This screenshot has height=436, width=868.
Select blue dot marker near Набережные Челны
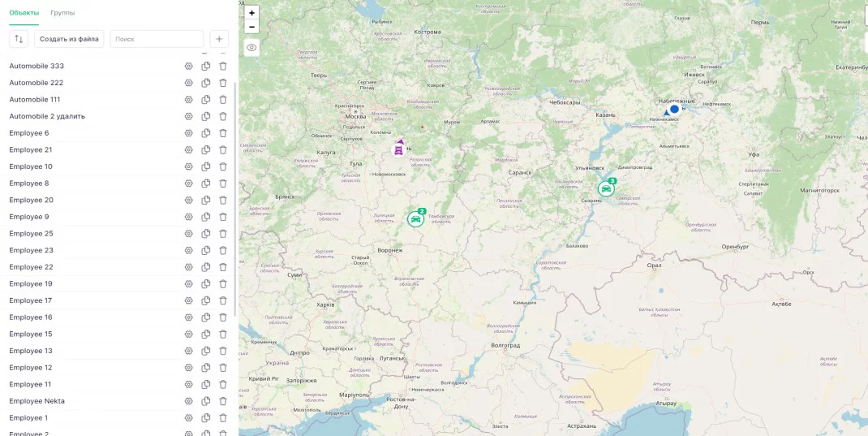pyautogui.click(x=674, y=109)
